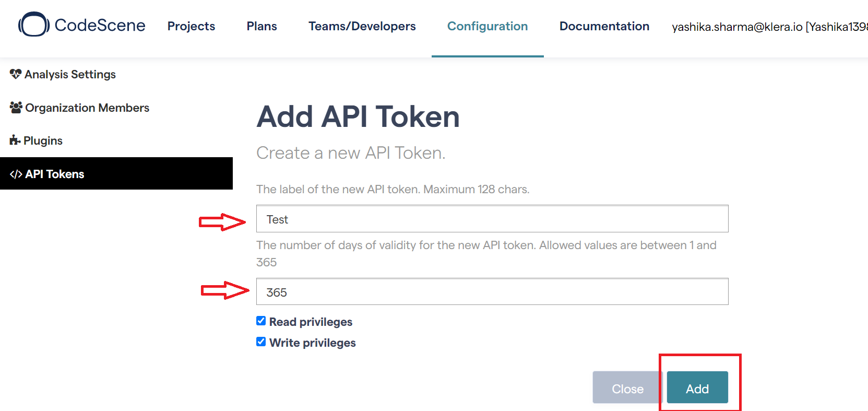The width and height of the screenshot is (868, 411).
Task: Click the token label input field
Action: pos(492,219)
